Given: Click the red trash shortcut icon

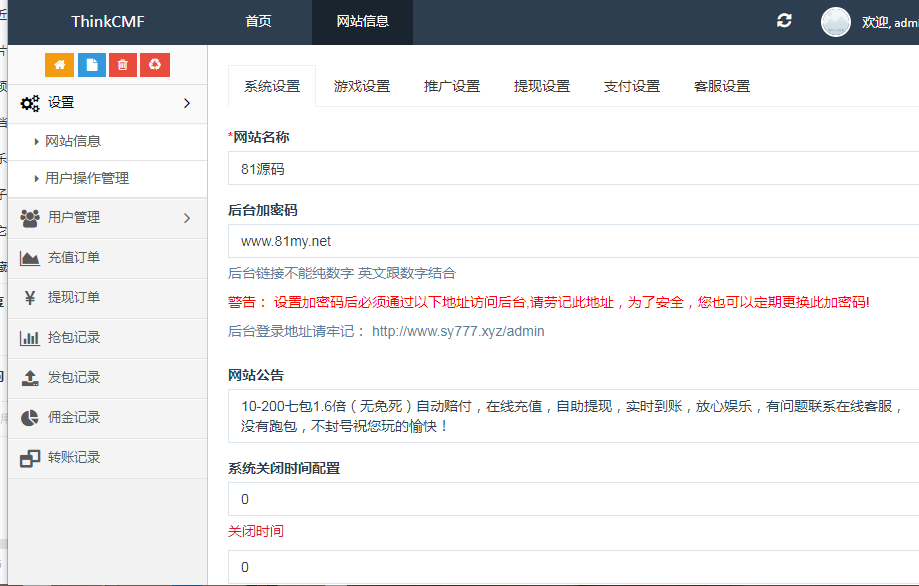Looking at the screenshot, I should point(123,65).
